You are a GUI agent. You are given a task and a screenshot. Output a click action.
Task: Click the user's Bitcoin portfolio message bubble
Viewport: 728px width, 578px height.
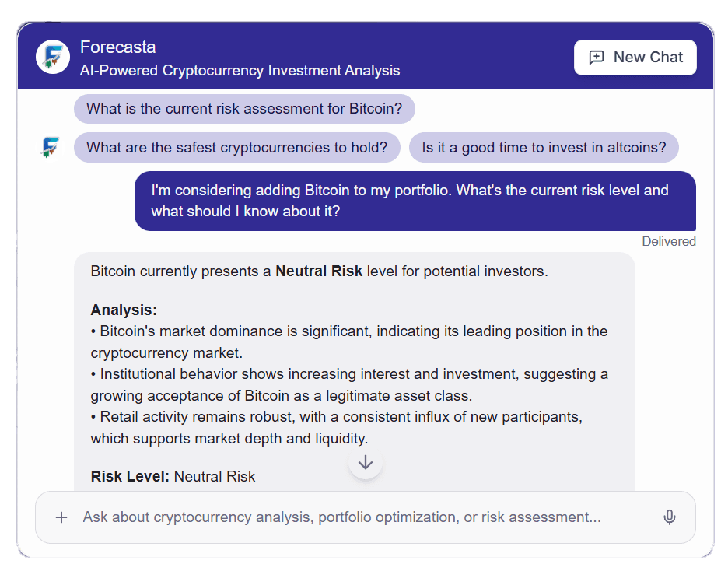[x=415, y=201]
